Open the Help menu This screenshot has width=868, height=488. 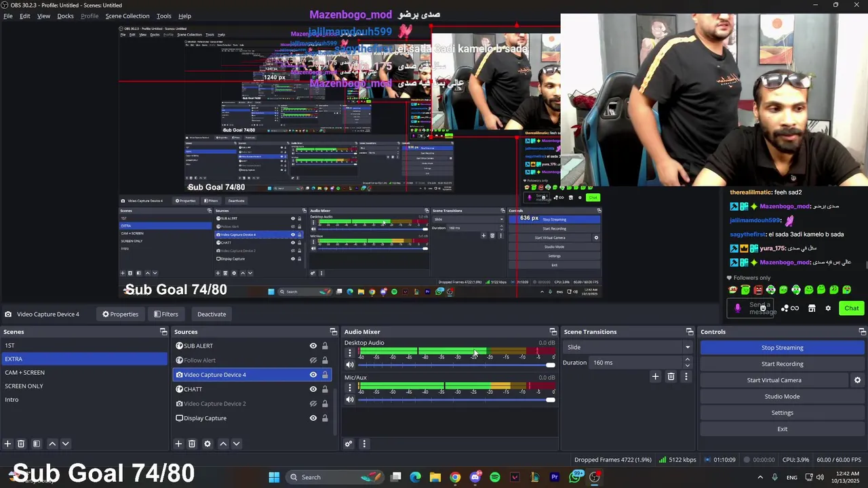click(x=184, y=16)
